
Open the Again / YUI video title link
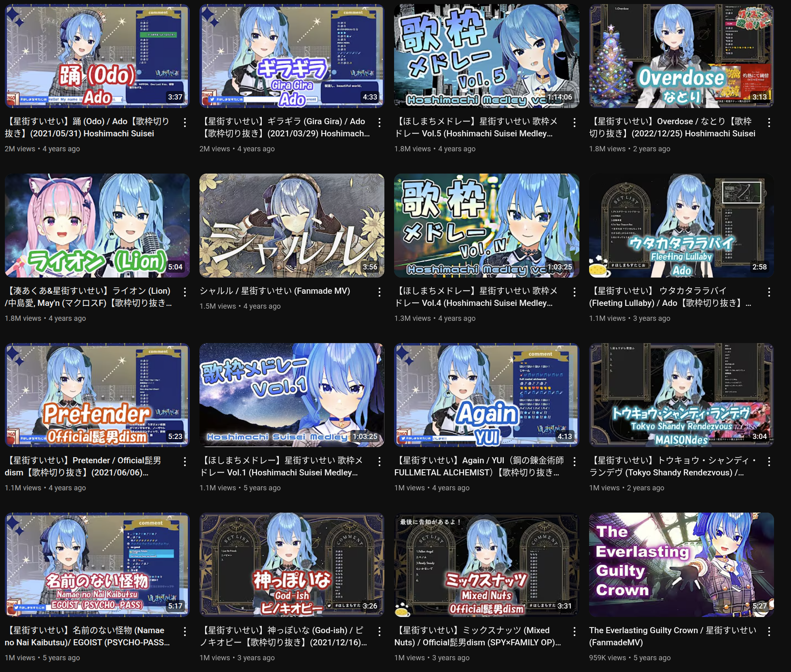click(x=479, y=466)
